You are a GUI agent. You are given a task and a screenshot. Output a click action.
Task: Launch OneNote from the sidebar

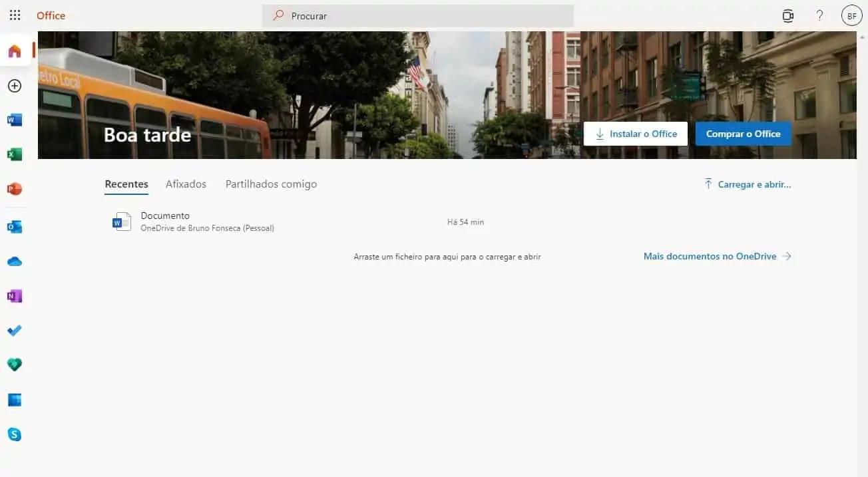(x=15, y=296)
